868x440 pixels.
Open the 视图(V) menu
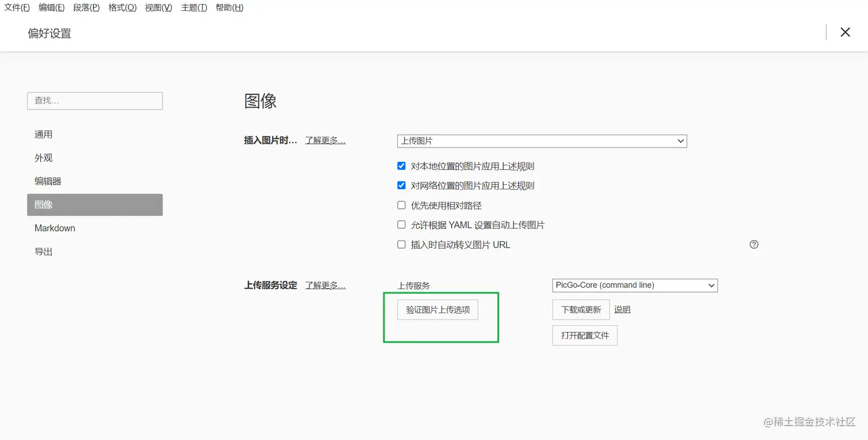tap(158, 7)
